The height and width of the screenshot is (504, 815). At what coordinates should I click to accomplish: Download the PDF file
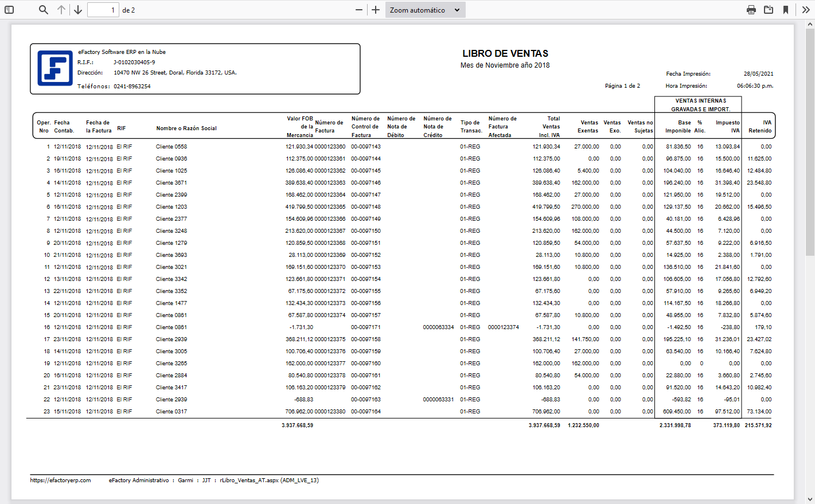[769, 10]
